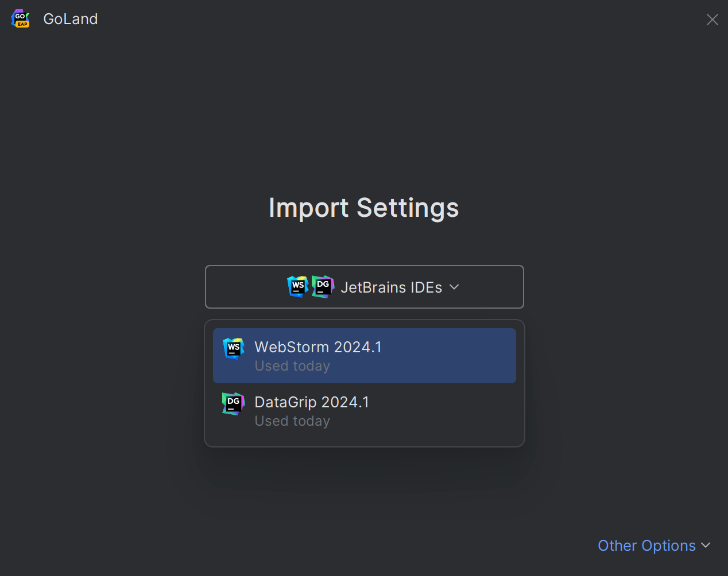Expand the Other Options chevron
The height and width of the screenshot is (576, 728).
coord(706,545)
